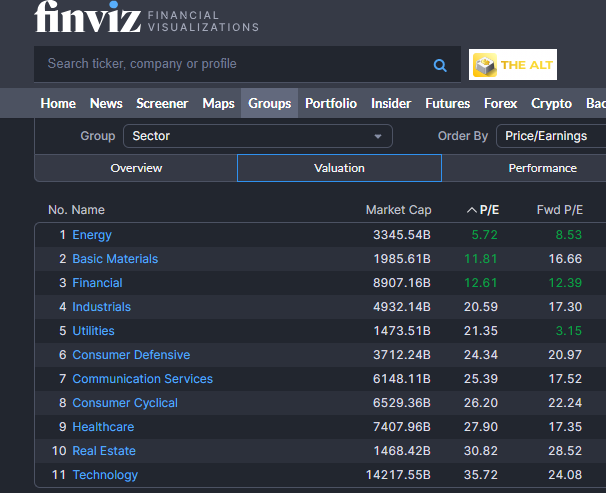The width and height of the screenshot is (606, 493).
Task: Click Utilities market cap 1473.51B
Action: [402, 331]
